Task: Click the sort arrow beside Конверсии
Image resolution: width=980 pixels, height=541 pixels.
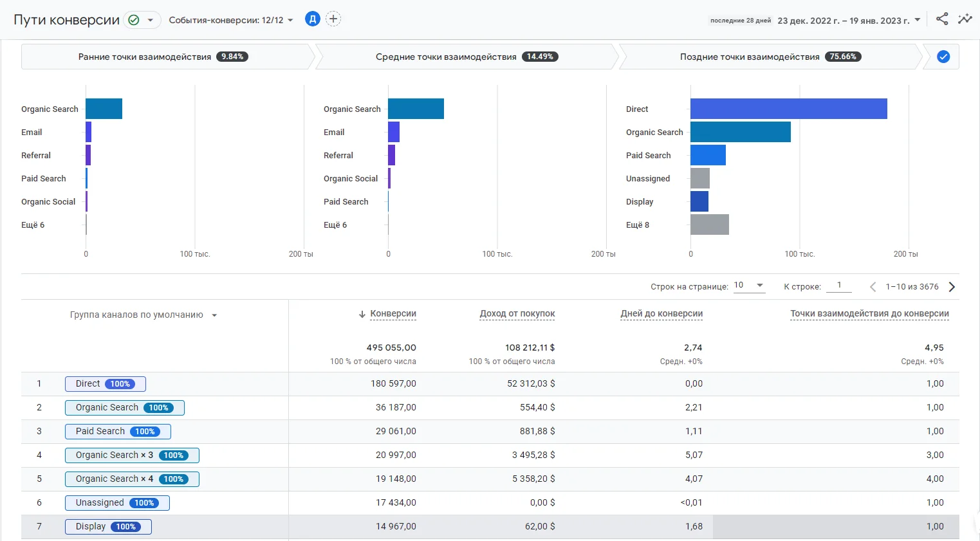Action: [x=362, y=315]
